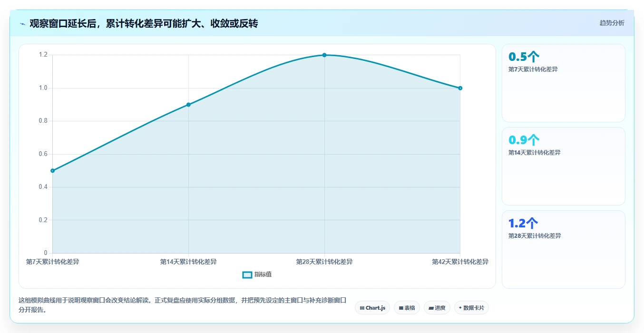644x333 pixels.
Task: Toggle the 指标值 legend swatch
Action: (x=247, y=274)
